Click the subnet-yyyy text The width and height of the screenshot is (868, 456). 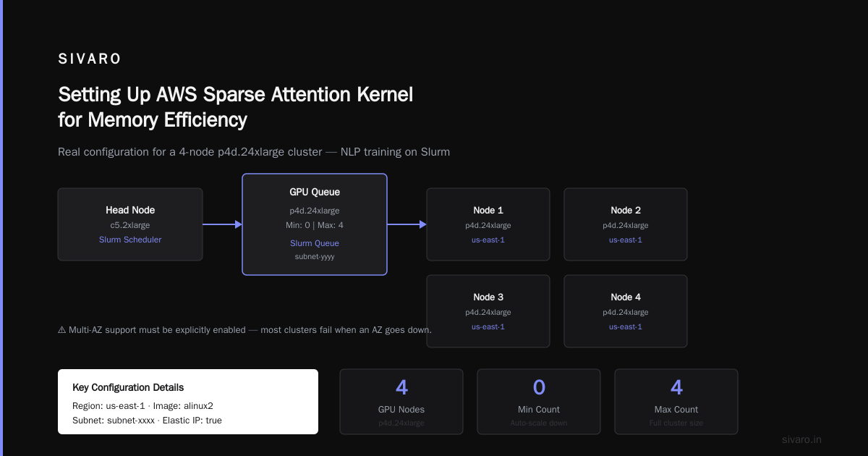point(315,256)
